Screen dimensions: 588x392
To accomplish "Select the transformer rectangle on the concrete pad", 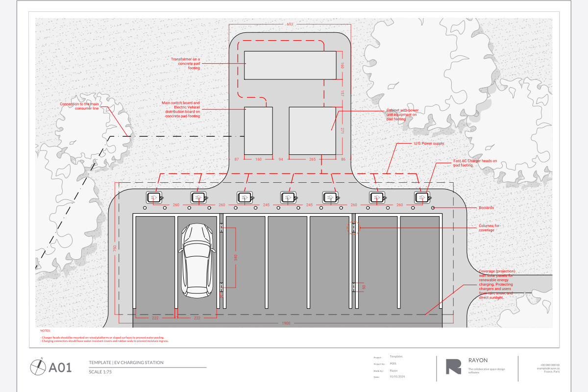I will [x=289, y=64].
